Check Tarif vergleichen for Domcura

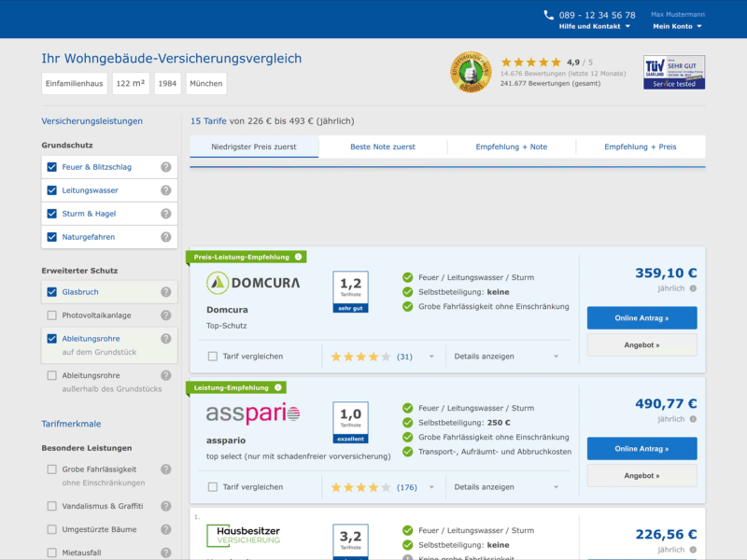pos(213,356)
